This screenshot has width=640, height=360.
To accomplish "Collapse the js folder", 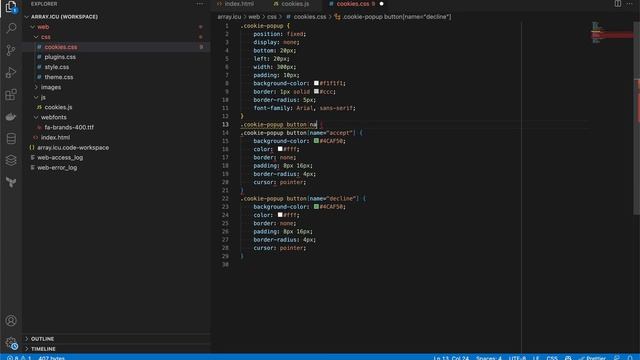I will (36, 97).
